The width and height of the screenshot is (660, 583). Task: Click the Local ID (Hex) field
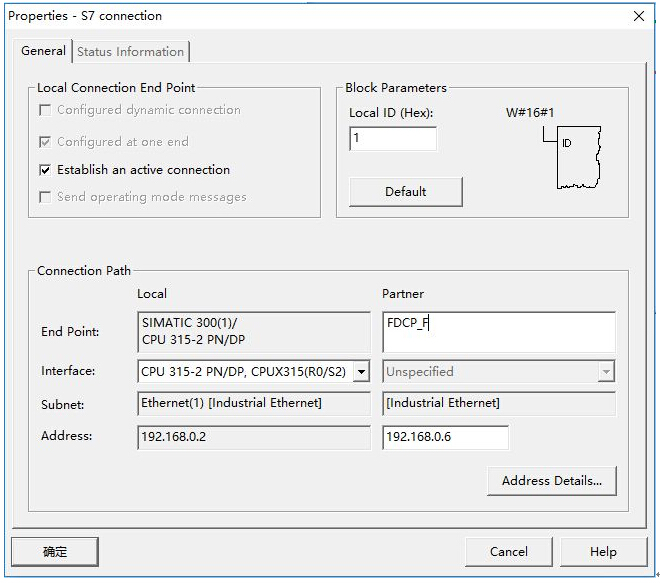(x=392, y=139)
